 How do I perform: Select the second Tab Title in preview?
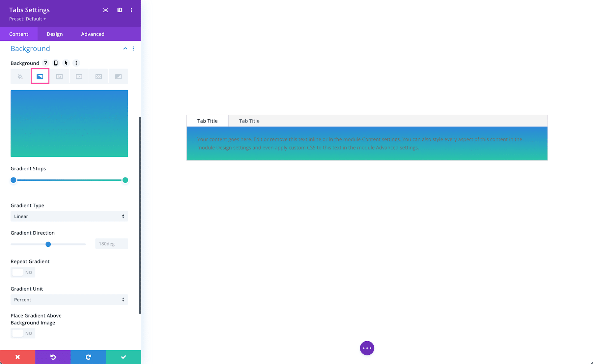coord(249,121)
